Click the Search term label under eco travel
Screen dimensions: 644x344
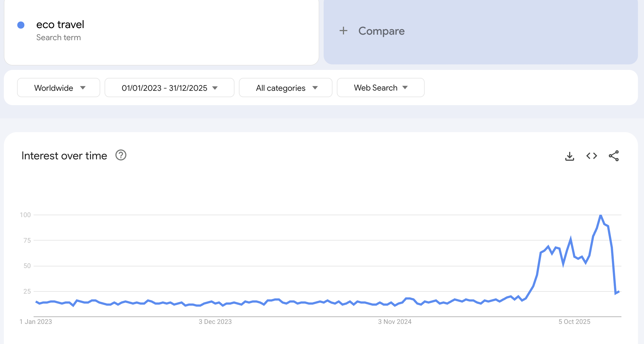(x=58, y=37)
